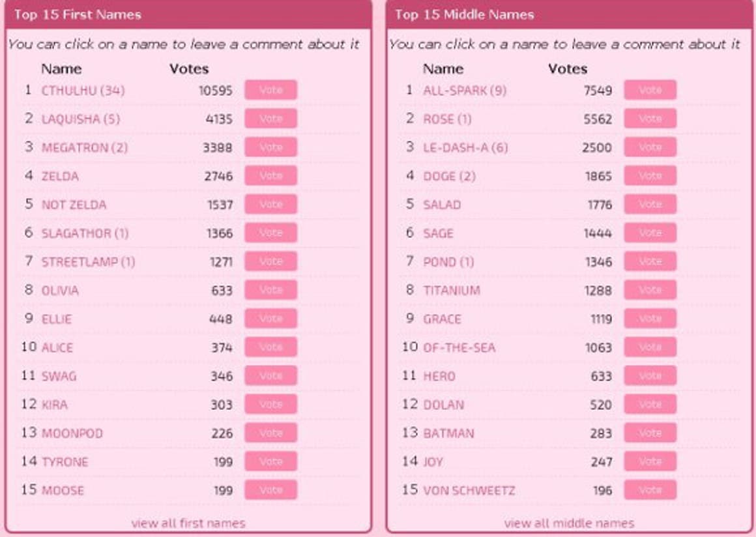
Task: Open the ZELDA name link
Action: (60, 176)
